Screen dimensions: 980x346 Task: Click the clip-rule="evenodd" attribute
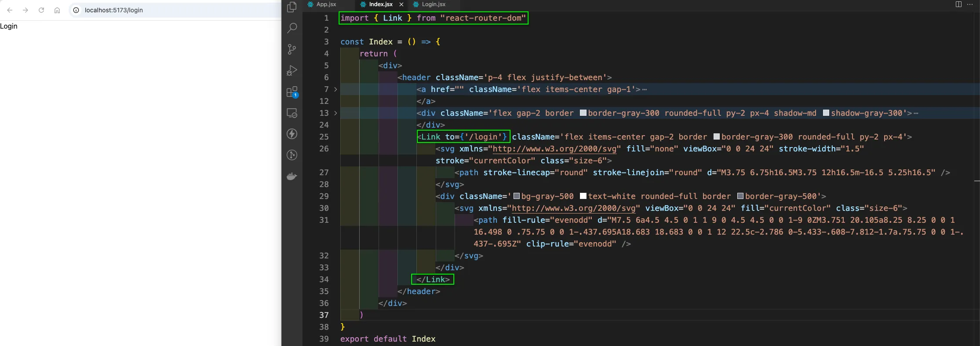[x=571, y=244]
